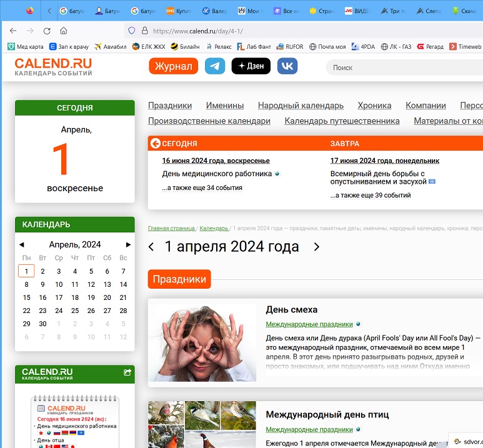Image resolution: width=483 pixels, height=448 pixels.
Task: Switch to the Валер browser tab
Action: click(215, 11)
